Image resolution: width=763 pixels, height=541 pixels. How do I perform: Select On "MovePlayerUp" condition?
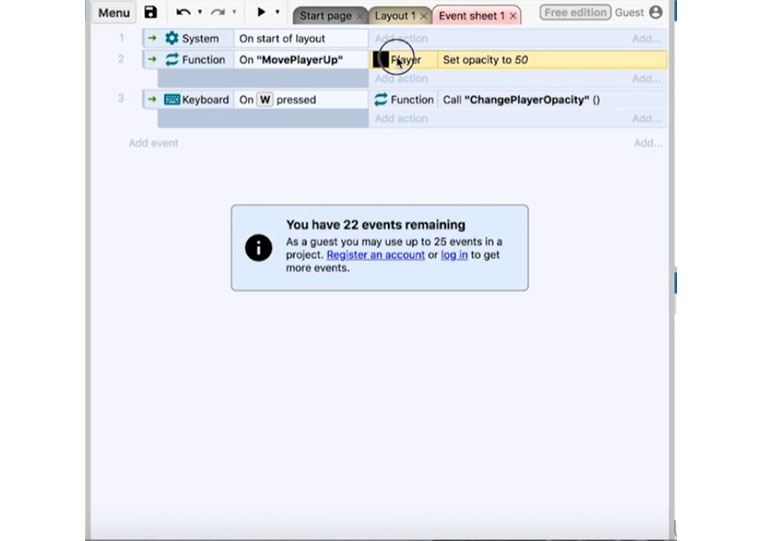(x=301, y=60)
